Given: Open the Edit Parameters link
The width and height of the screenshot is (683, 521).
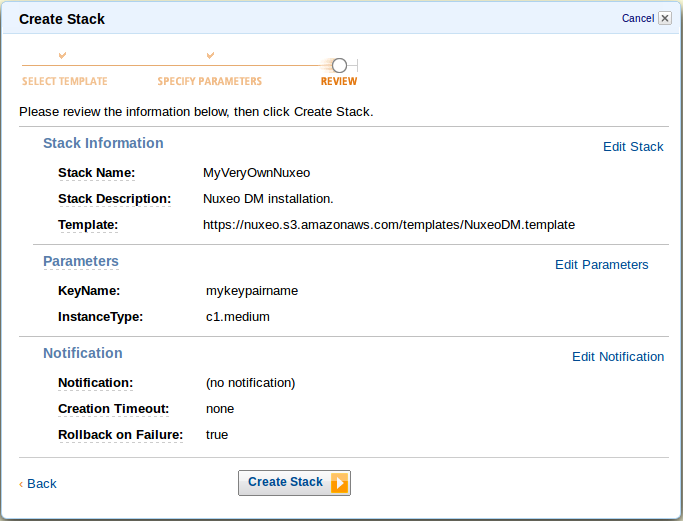Looking at the screenshot, I should pos(602,265).
